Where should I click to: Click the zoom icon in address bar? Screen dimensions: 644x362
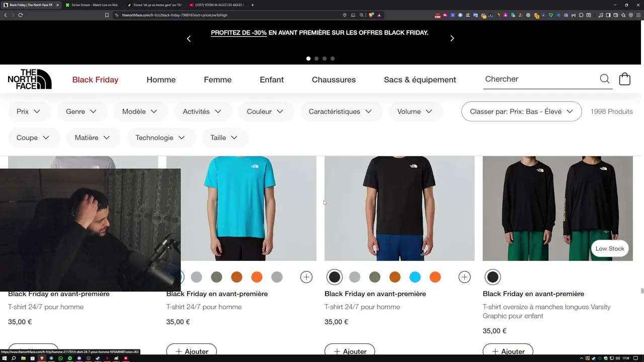(362, 15)
